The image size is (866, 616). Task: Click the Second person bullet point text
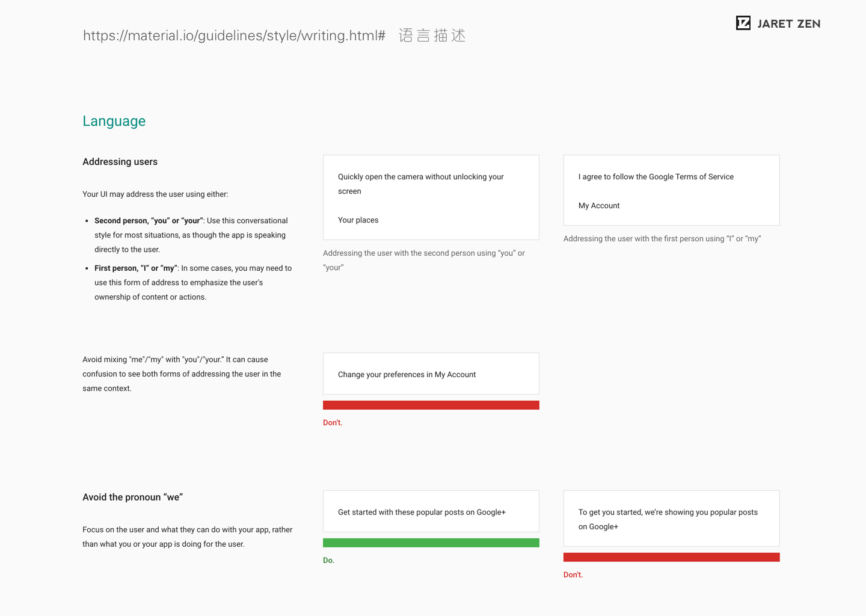click(x=191, y=235)
